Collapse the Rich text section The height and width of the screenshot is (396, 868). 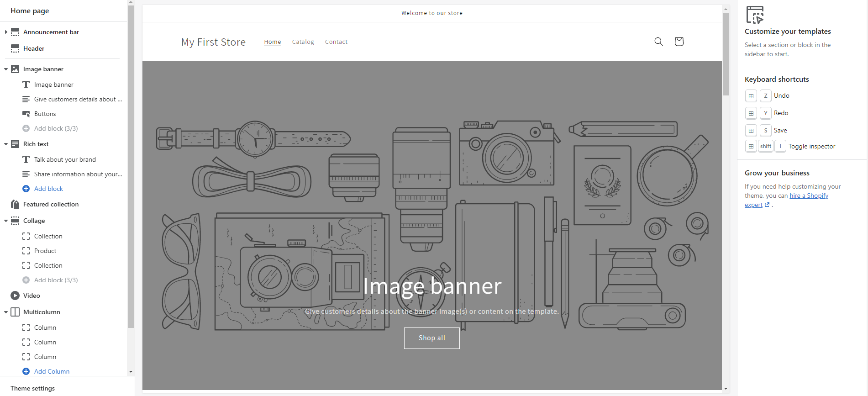tap(5, 144)
